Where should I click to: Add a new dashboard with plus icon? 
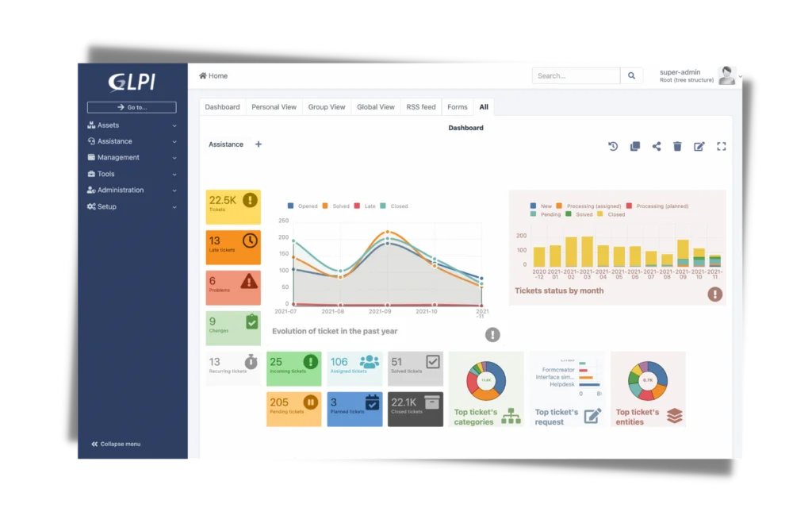259,144
